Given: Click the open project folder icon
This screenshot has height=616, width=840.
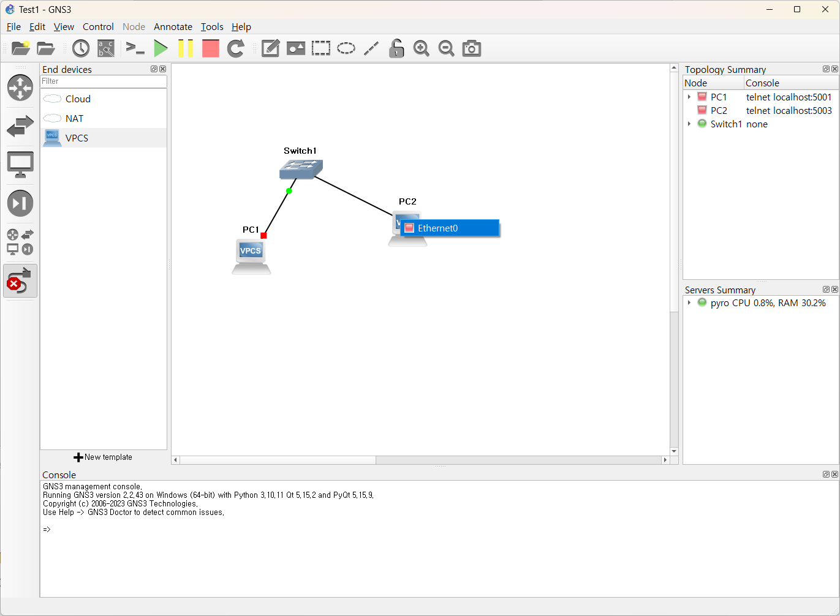Looking at the screenshot, I should tap(46, 48).
